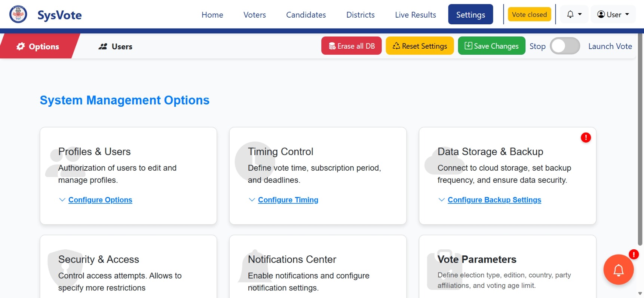Viewport: 644px width, 298px height.
Task: Open the User account dropdown
Action: [613, 14]
